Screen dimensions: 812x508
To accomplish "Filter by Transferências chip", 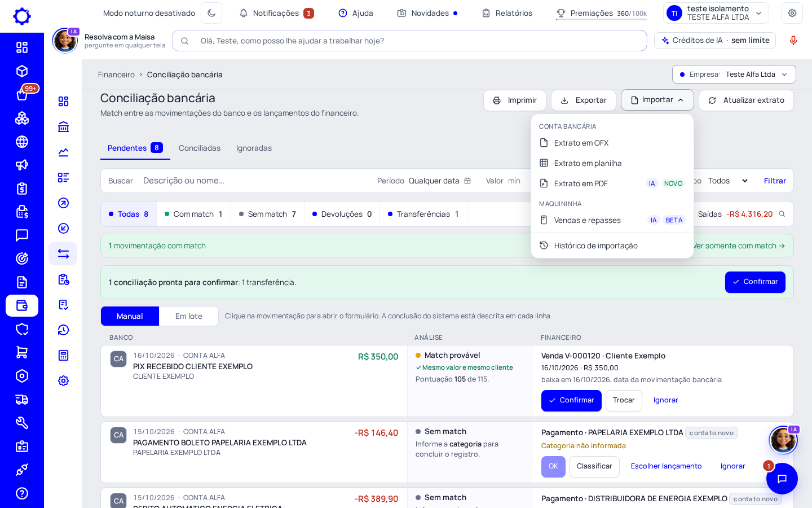I will click(423, 214).
